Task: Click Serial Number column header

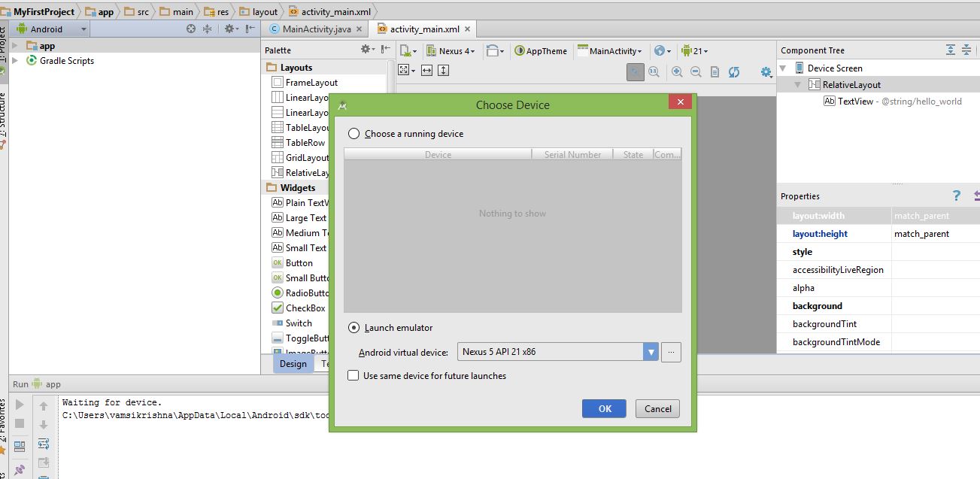Action: [573, 154]
